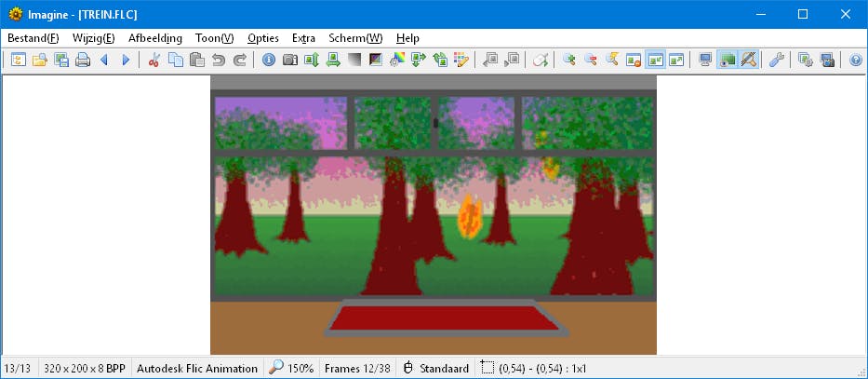Open the Scherm menu
868x379 pixels.
(355, 38)
